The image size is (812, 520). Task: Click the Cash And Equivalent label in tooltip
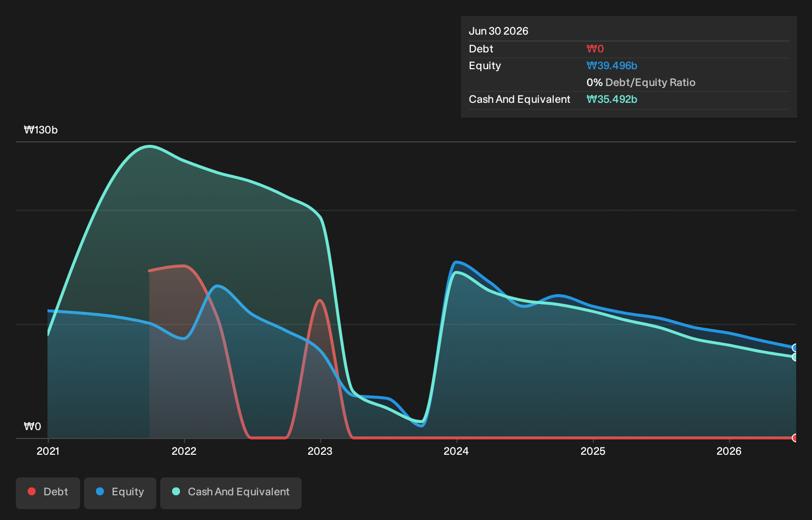520,99
